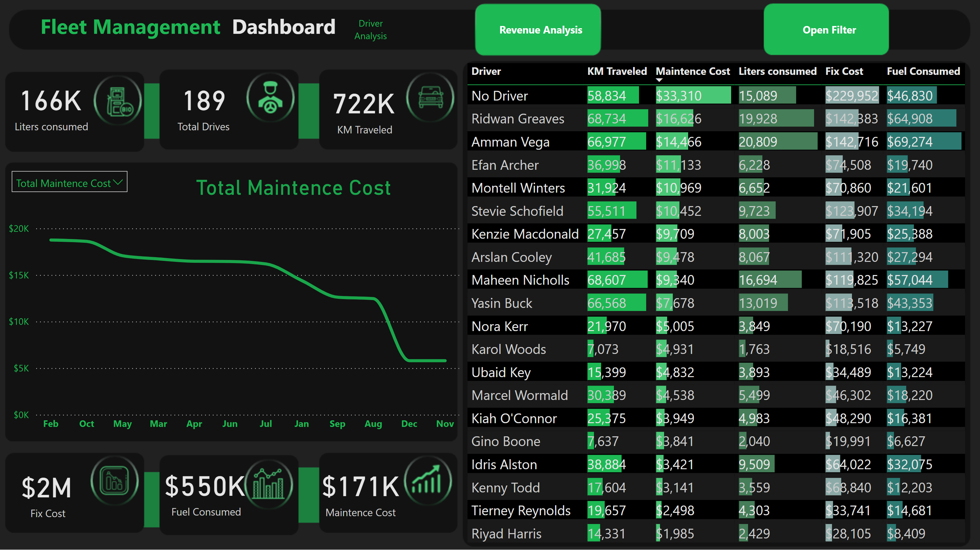Image resolution: width=980 pixels, height=550 pixels.
Task: Sort table by Liters consumed header
Action: 778,71
